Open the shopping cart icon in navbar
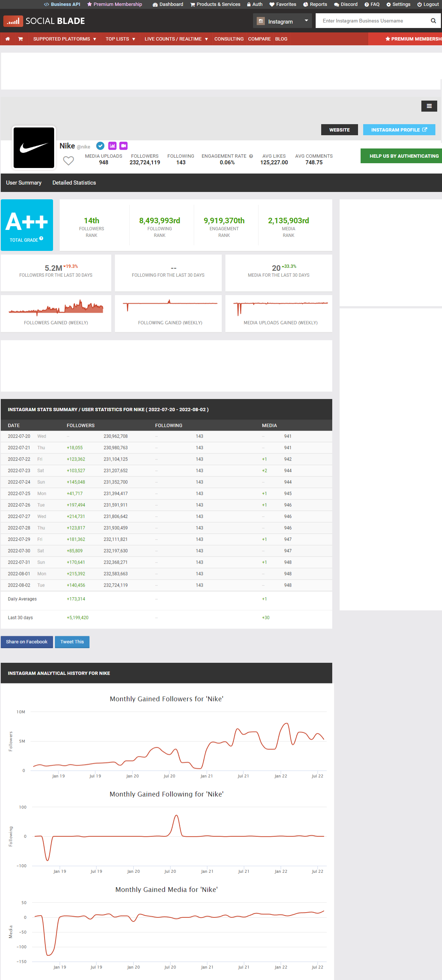442x980 pixels. click(21, 39)
